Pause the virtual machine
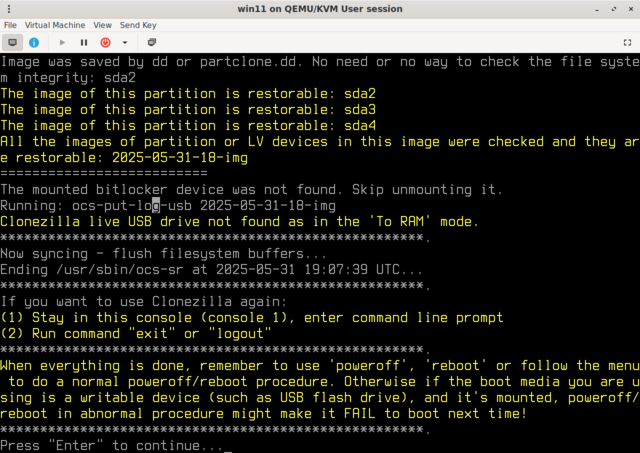Image resolution: width=640 pixels, height=453 pixels. click(84, 43)
